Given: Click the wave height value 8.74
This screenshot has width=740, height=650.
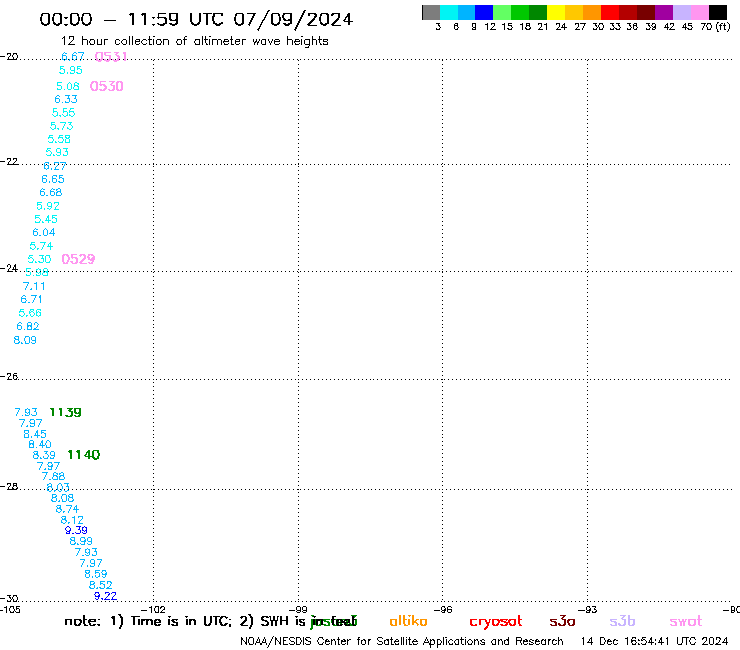Looking at the screenshot, I should click(x=67, y=509).
